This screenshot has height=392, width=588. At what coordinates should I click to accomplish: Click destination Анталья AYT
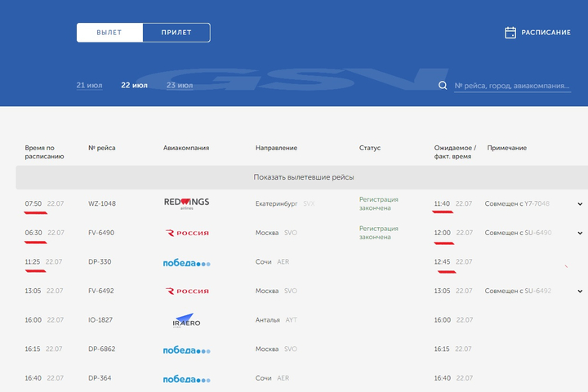pos(276,320)
